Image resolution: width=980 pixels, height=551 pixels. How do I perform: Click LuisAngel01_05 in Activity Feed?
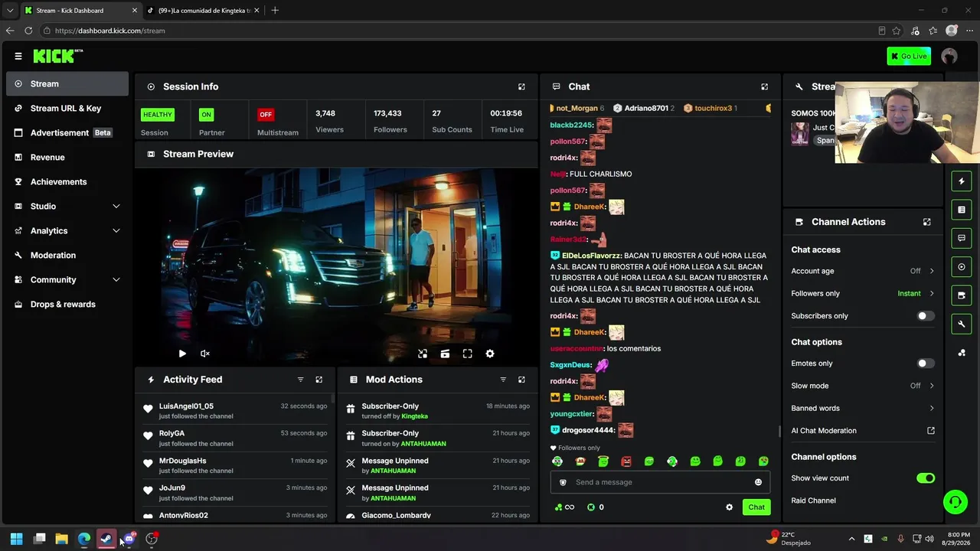tap(186, 406)
